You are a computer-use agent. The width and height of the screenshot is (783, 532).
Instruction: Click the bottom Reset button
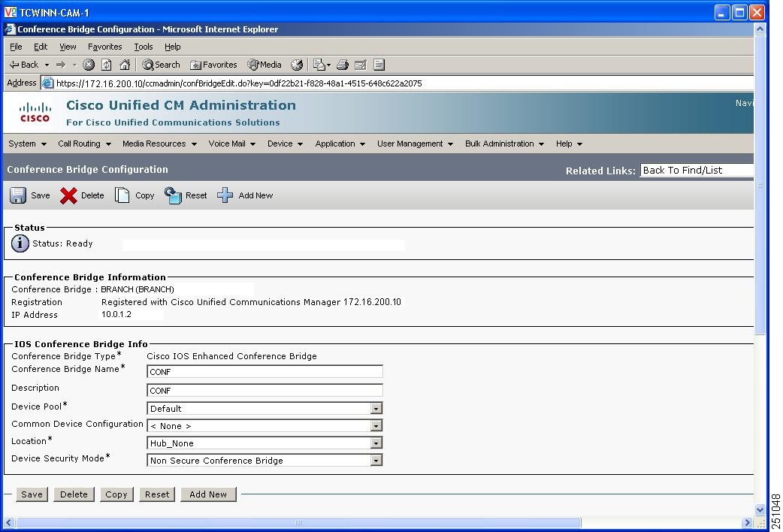coord(157,494)
